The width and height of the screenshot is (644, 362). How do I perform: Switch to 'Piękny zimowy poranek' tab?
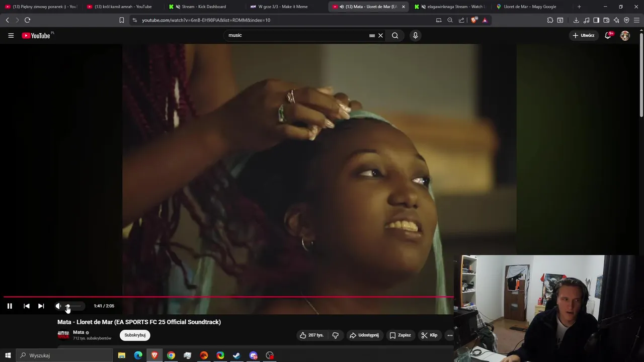click(41, 7)
